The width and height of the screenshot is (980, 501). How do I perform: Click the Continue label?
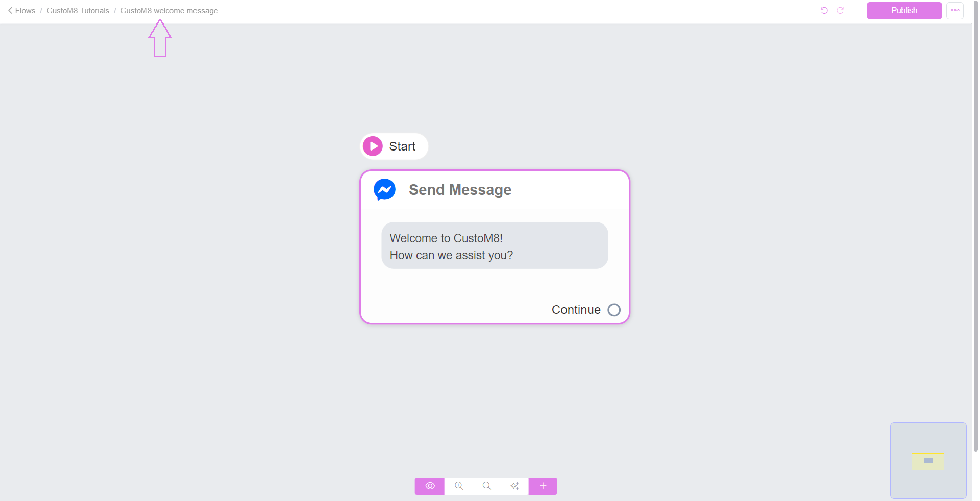(x=576, y=310)
